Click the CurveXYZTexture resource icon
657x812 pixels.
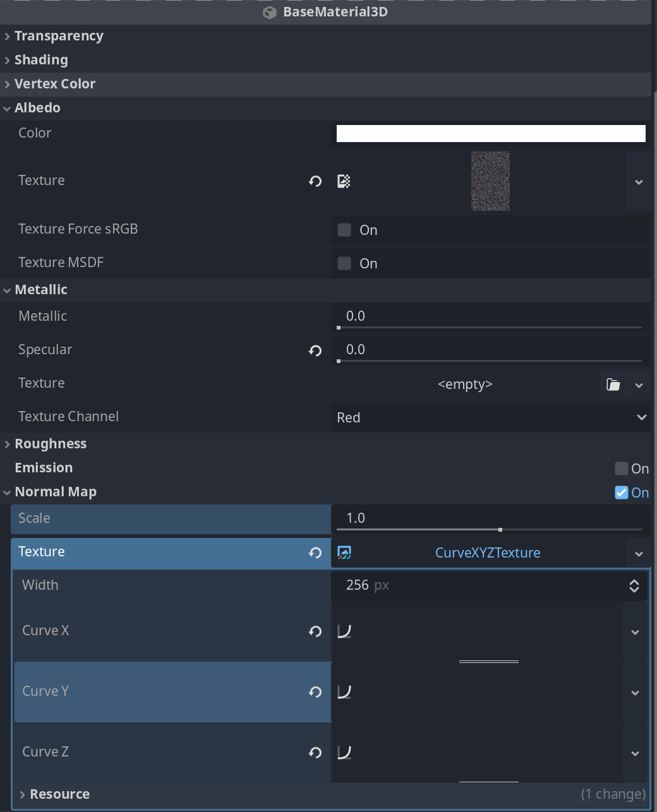[x=344, y=553]
